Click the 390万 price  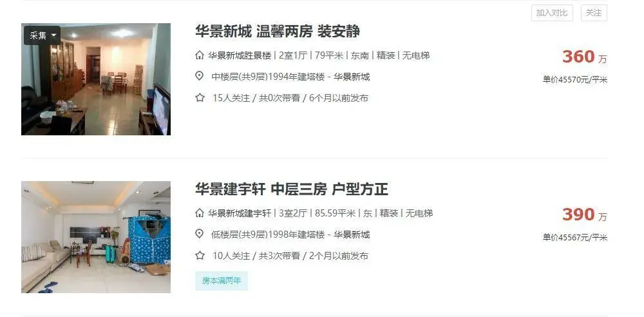(x=584, y=215)
